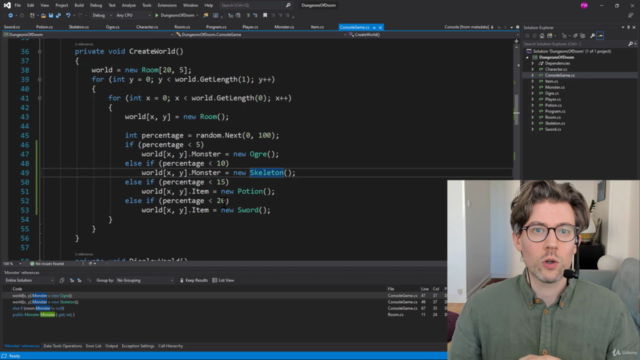Toggle List View in references panel
The height and width of the screenshot is (360, 640).
[x=223, y=280]
